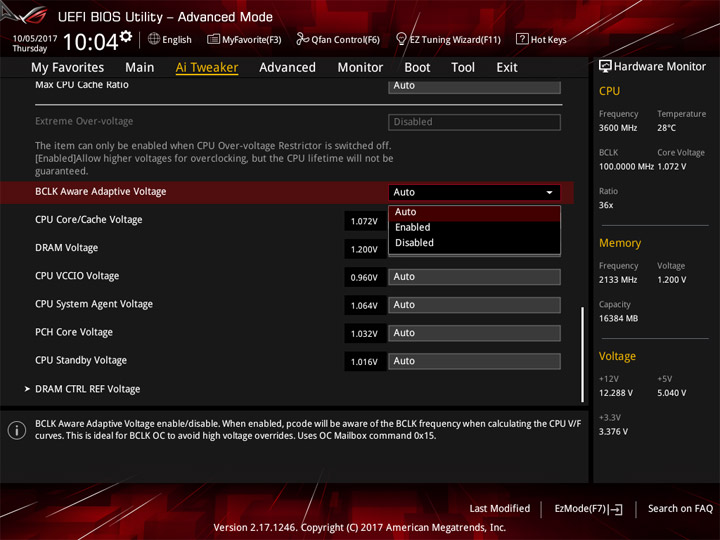Go to the Exit tab
Screen dimensions: 720x540
click(506, 68)
